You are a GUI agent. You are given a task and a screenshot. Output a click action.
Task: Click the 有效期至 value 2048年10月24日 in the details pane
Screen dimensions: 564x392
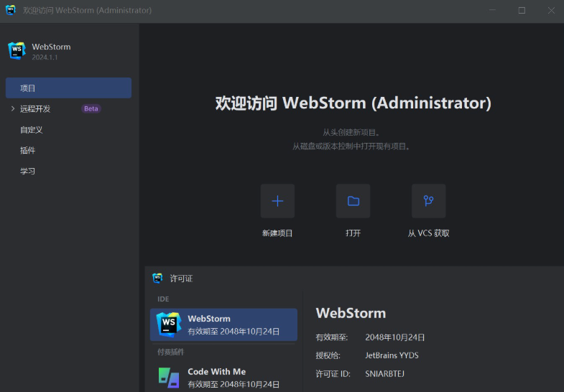pyautogui.click(x=395, y=337)
